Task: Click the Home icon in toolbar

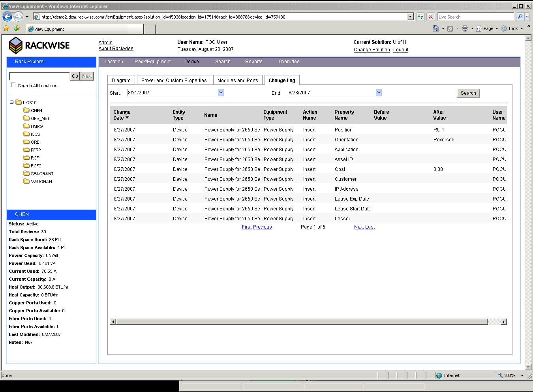Action: [x=436, y=28]
